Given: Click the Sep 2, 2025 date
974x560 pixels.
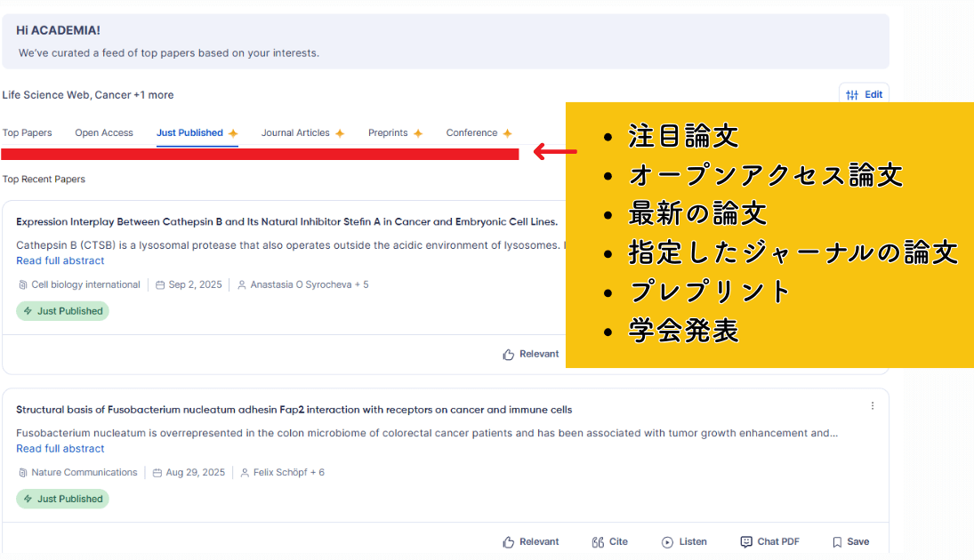Looking at the screenshot, I should (x=195, y=284).
